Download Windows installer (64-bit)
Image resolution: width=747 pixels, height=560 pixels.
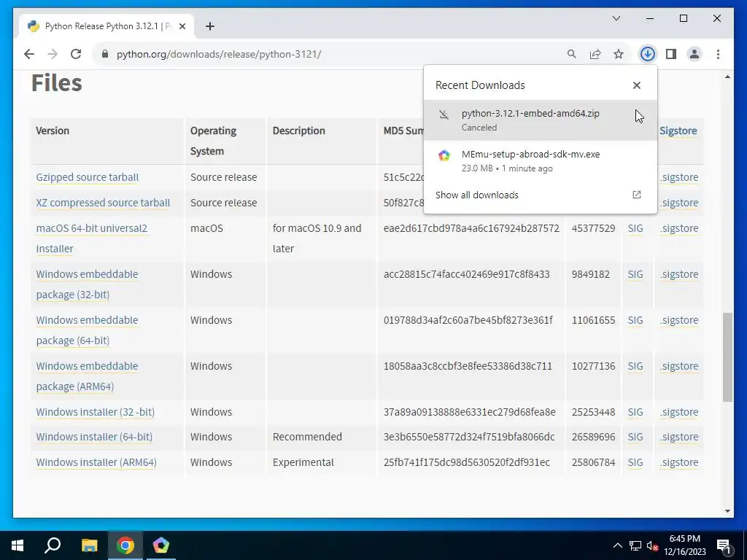click(94, 437)
